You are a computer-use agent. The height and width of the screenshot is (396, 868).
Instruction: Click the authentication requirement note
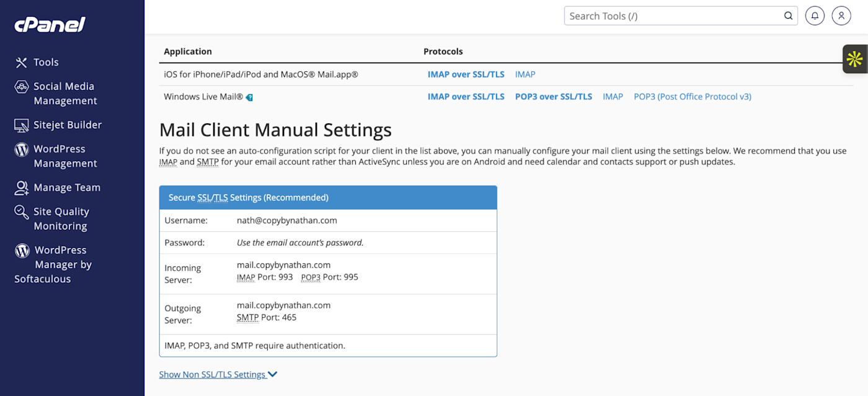pyautogui.click(x=255, y=346)
